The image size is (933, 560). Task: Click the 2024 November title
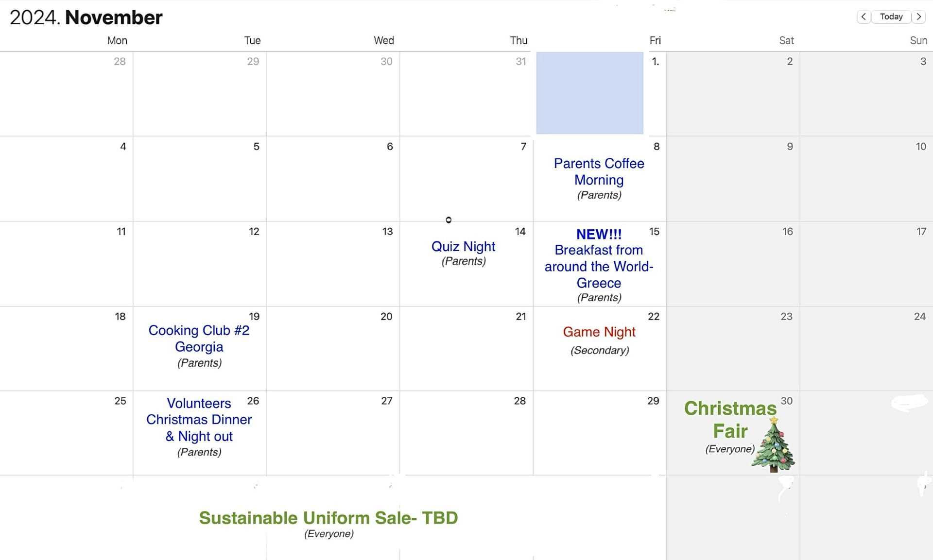pyautogui.click(x=86, y=17)
